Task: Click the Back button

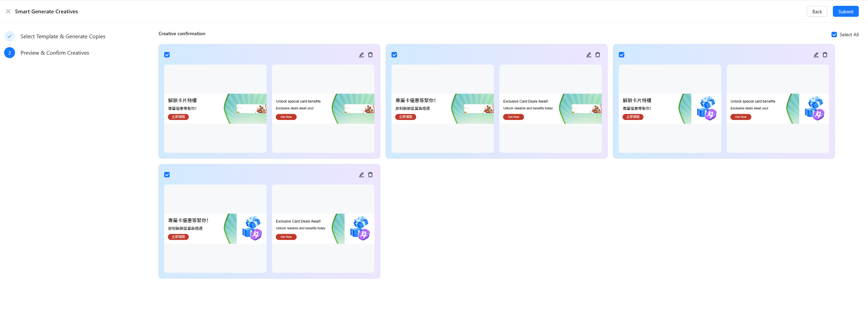Action: [x=817, y=11]
